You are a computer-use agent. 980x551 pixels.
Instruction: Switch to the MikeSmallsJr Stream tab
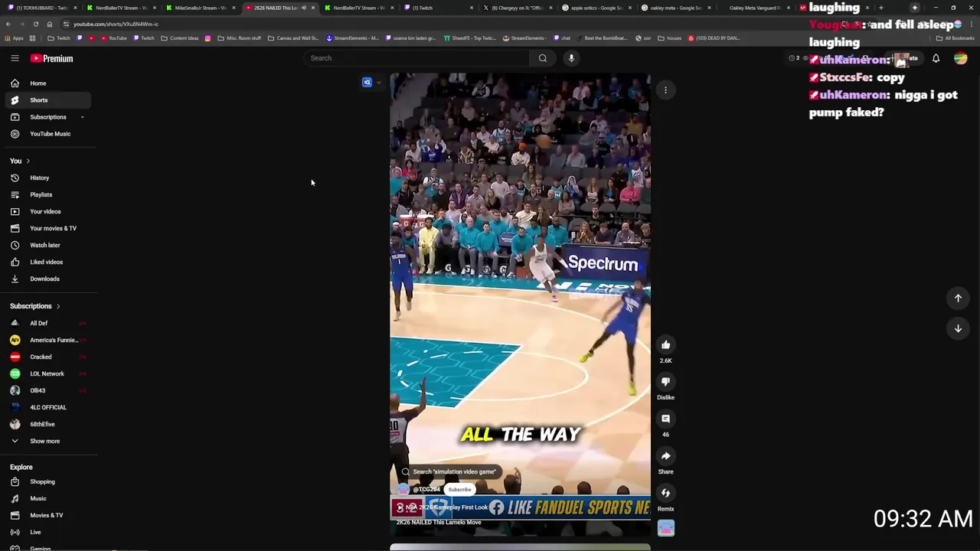coord(199,8)
